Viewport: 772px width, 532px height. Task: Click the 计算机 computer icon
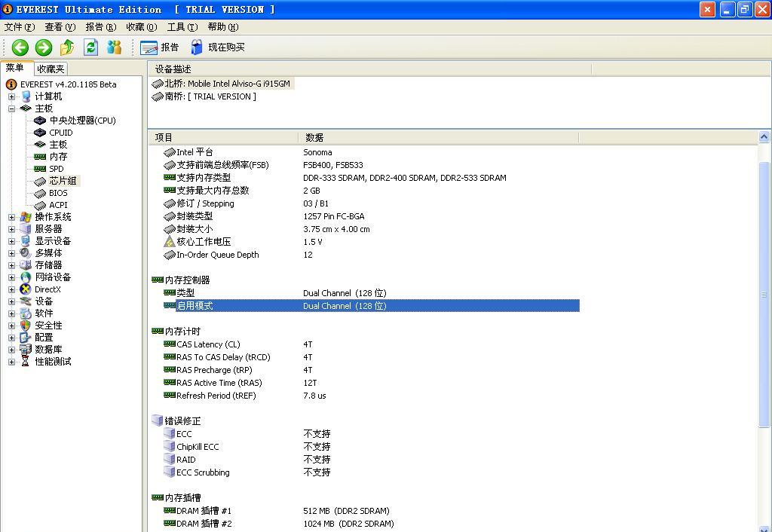tap(26, 96)
